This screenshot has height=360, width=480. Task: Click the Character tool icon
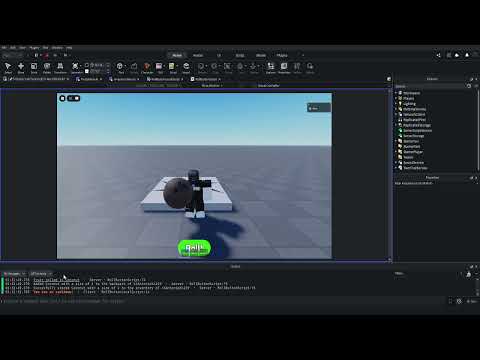[147, 68]
